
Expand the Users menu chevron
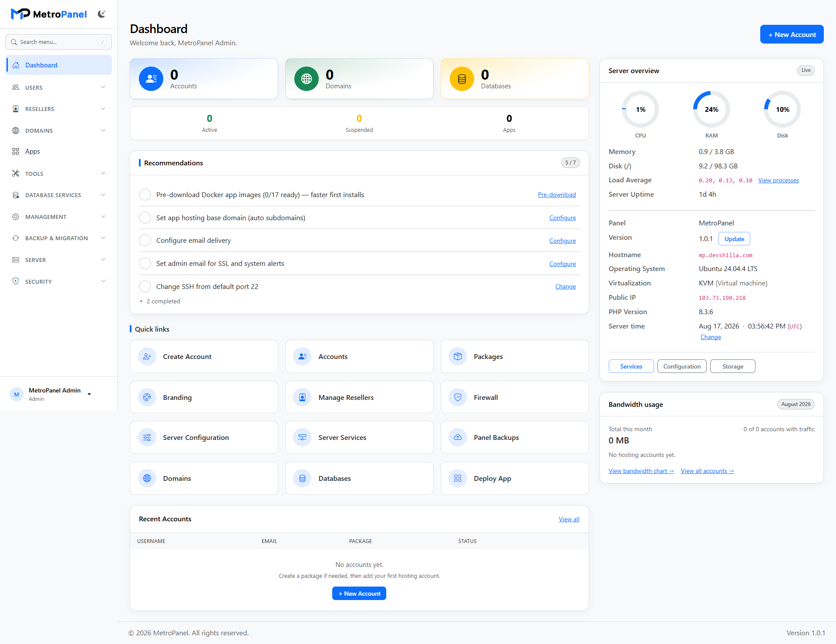(x=103, y=87)
